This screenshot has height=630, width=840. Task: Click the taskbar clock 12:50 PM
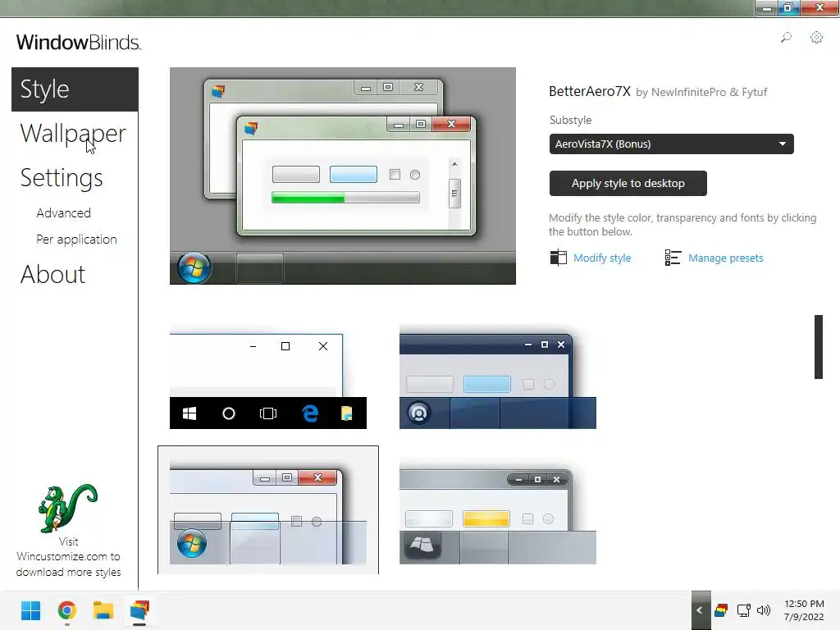(804, 610)
